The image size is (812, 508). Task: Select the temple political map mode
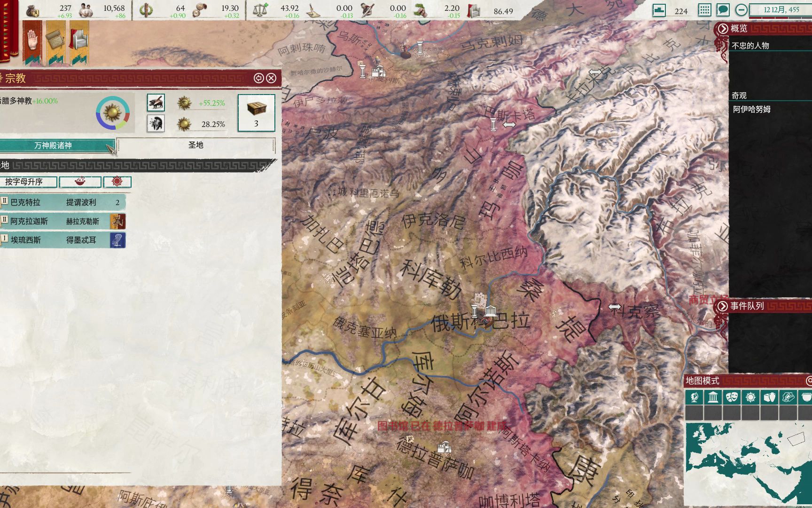click(x=713, y=397)
